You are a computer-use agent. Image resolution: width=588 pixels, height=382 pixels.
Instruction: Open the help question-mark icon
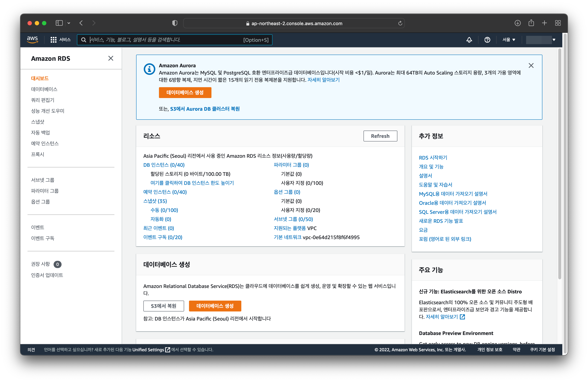pyautogui.click(x=487, y=40)
